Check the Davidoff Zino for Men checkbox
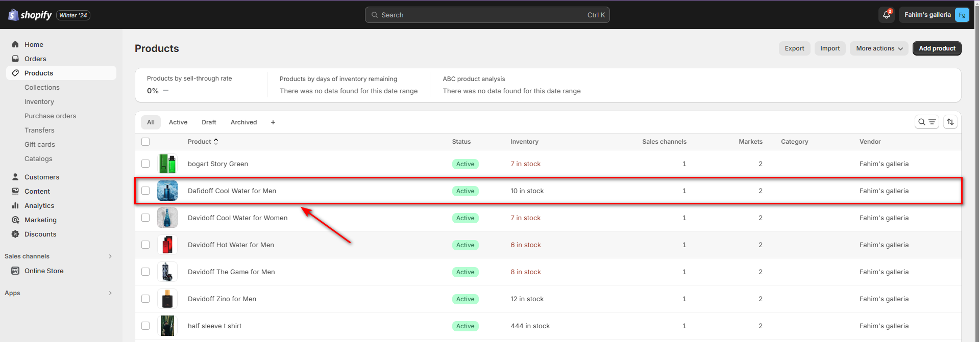This screenshot has height=342, width=980. click(145, 299)
